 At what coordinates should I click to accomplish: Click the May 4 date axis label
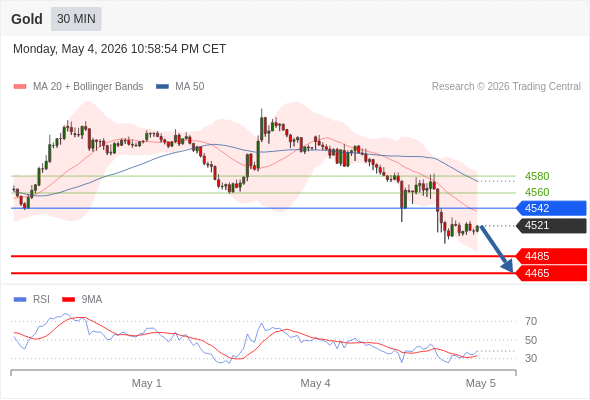tap(315, 383)
